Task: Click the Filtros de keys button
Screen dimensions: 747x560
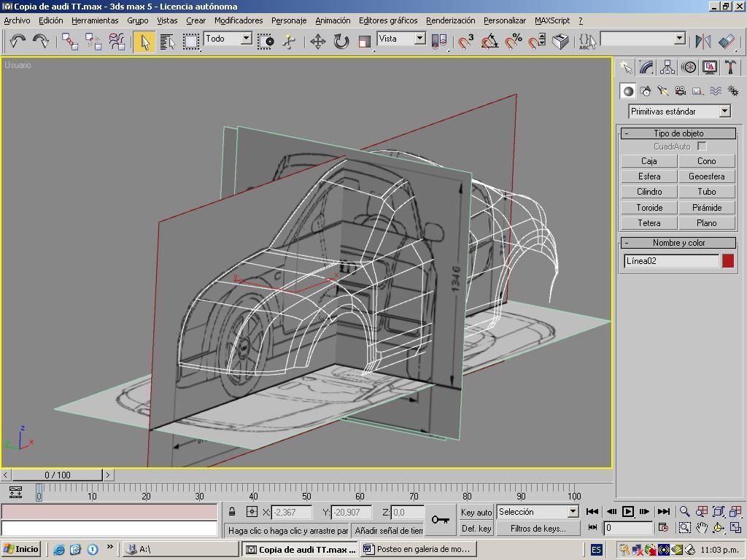Action: point(538,529)
